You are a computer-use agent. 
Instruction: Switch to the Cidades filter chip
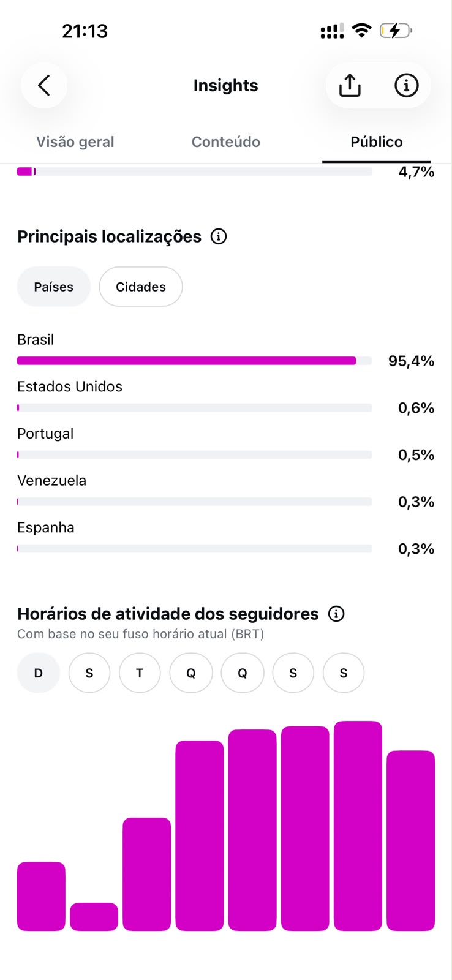[141, 287]
